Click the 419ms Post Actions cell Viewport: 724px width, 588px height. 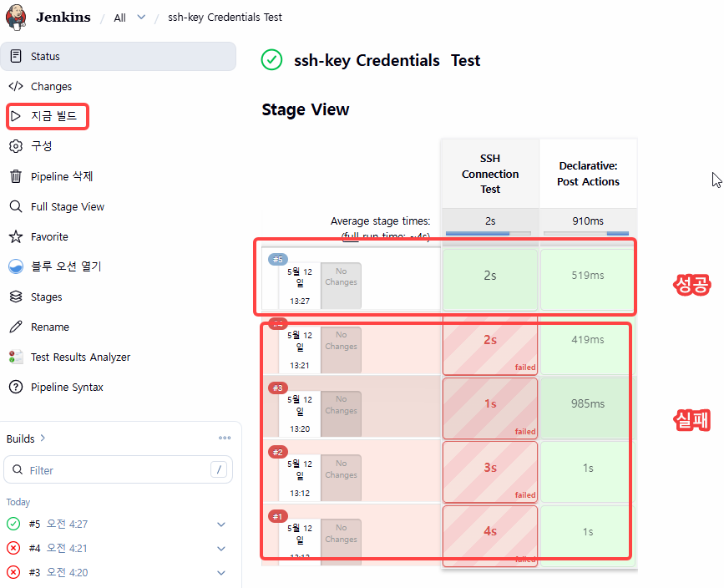click(x=588, y=344)
